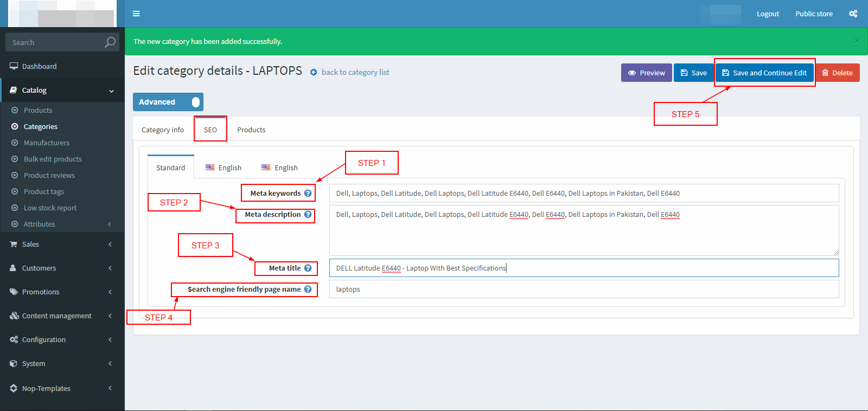Image resolution: width=868 pixels, height=411 pixels.
Task: Dismiss the green success notification
Action: [857, 41]
